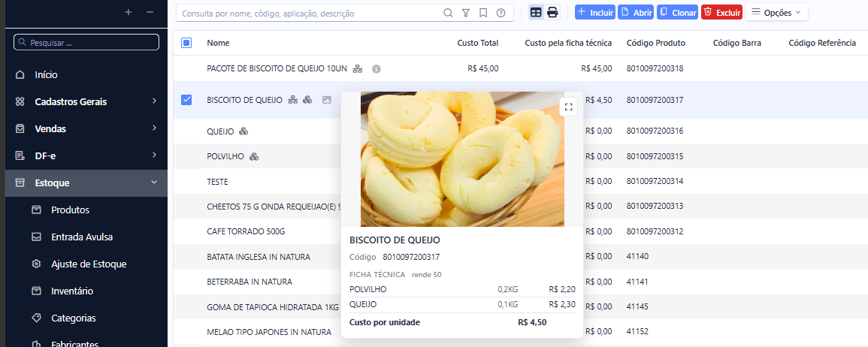Click the image icon in the BISCOITO DE QUEIJO row
Screen dimensions: 868x347
[327, 100]
